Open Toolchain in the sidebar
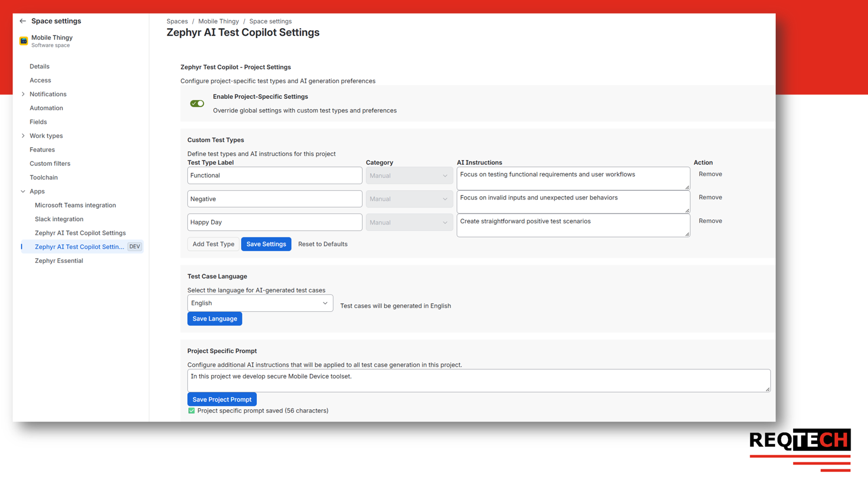This screenshot has width=868, height=489. coord(43,178)
